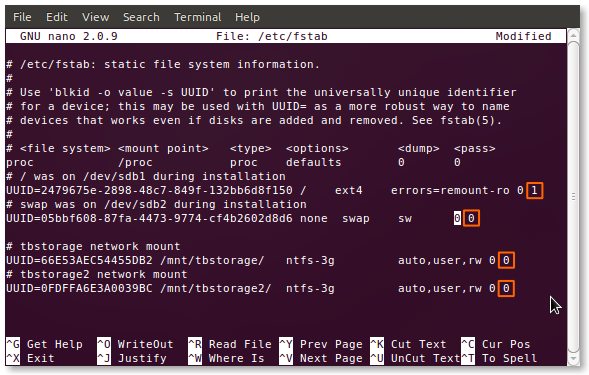Open the Help menu

tap(247, 17)
